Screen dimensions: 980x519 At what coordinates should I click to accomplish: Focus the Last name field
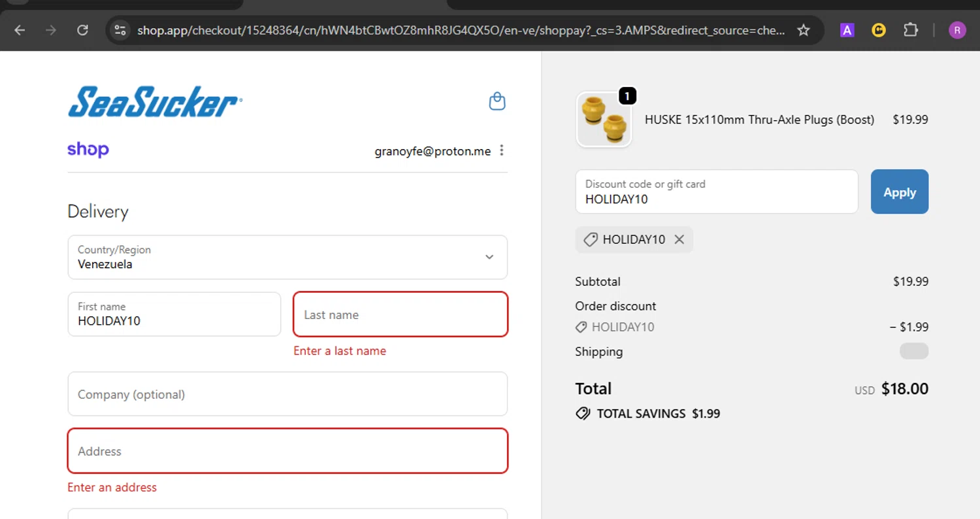pos(400,314)
